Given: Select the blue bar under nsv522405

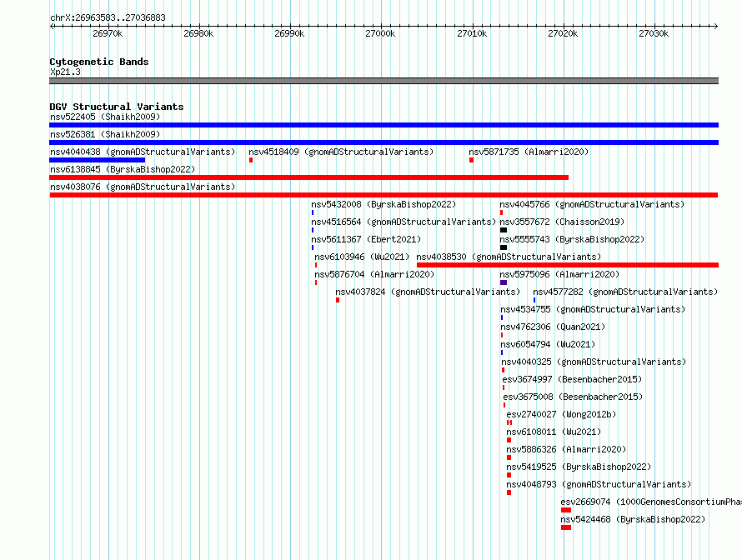Looking at the screenshot, I should click(x=384, y=125).
